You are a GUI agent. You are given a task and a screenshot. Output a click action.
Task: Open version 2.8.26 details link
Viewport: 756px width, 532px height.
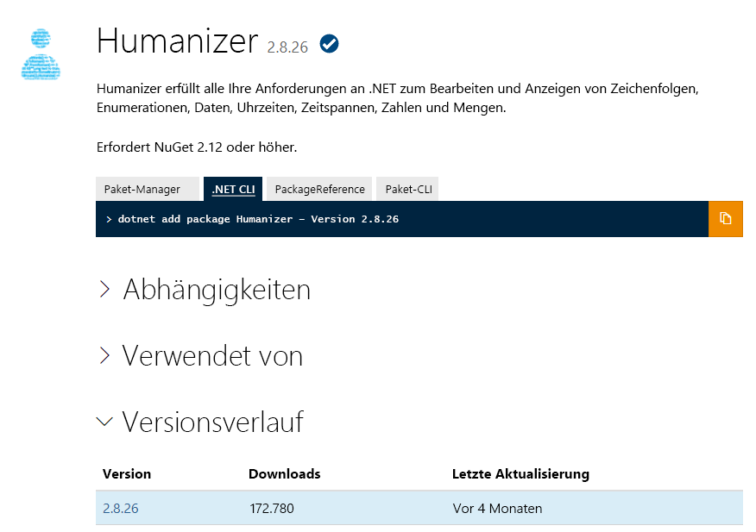pyautogui.click(x=119, y=508)
